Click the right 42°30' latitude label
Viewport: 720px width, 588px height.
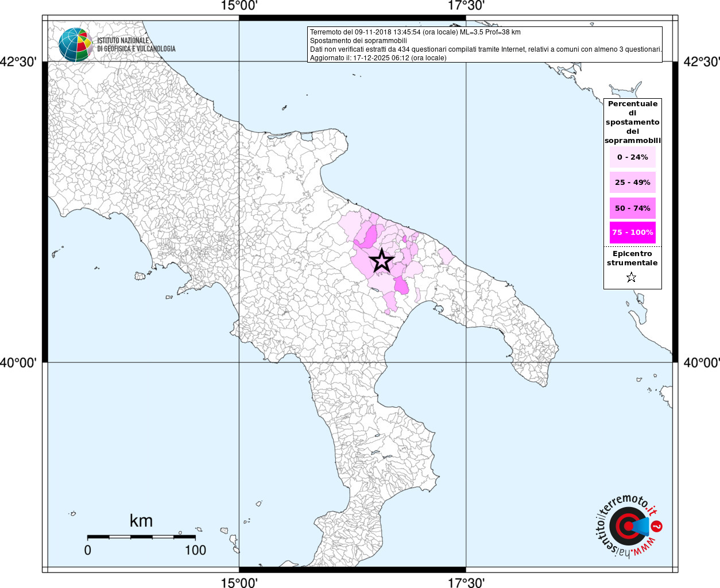click(x=701, y=61)
